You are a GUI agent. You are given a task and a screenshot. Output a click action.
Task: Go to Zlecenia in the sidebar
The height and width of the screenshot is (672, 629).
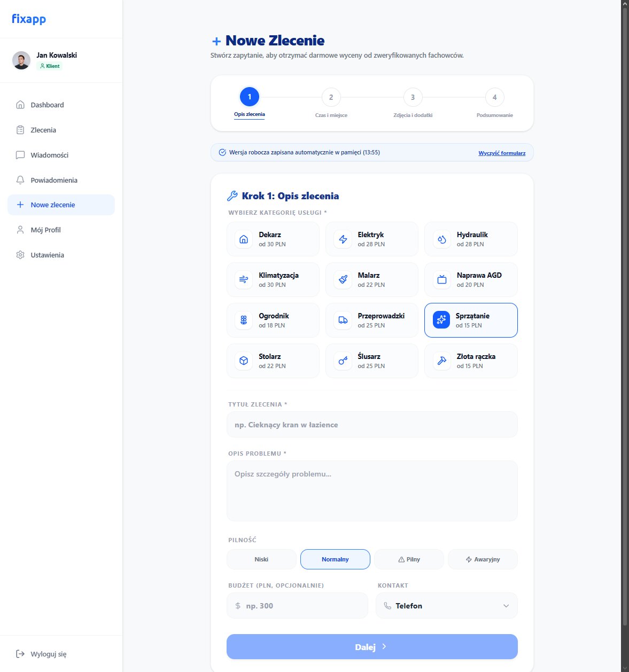point(61,130)
